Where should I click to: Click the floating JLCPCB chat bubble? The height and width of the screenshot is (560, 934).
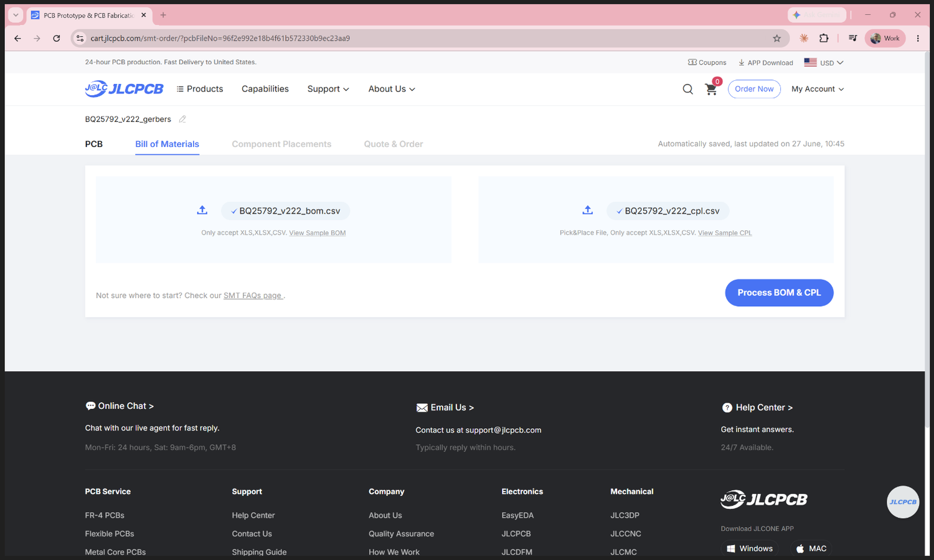[903, 502]
